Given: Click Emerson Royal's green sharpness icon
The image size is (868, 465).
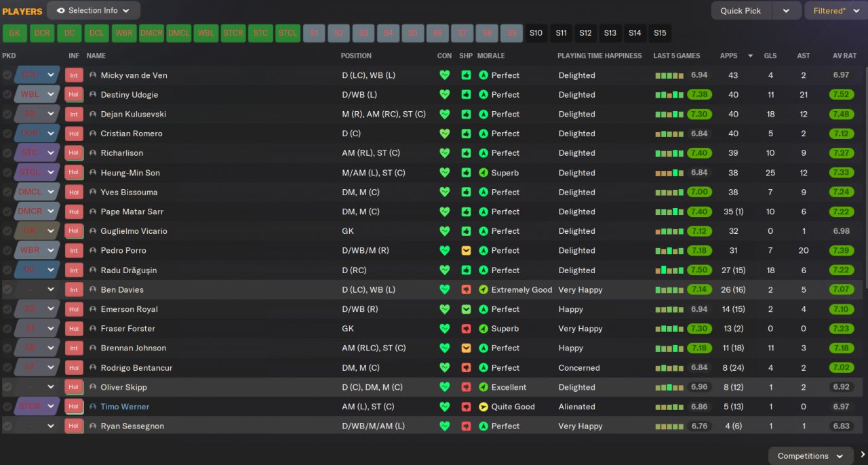Looking at the screenshot, I should (466, 309).
